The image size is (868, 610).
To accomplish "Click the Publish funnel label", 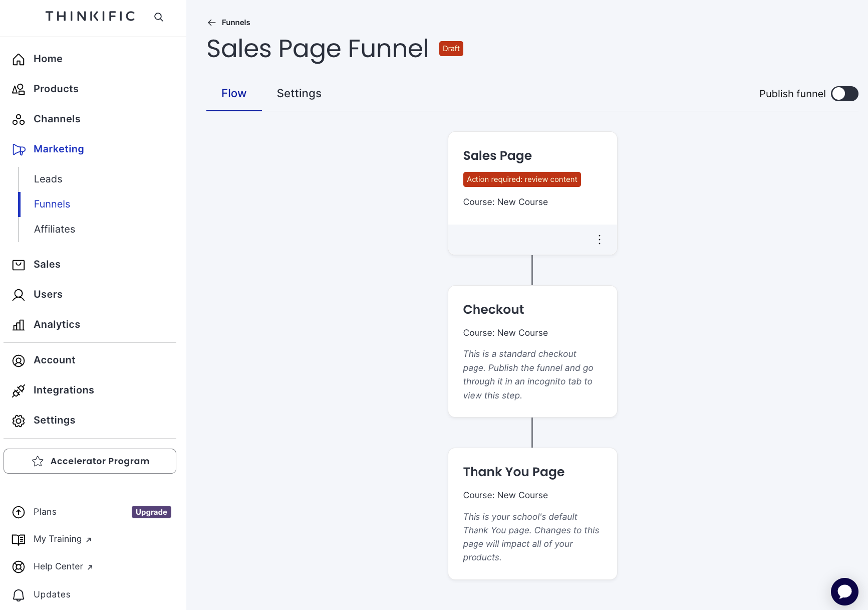I will click(x=792, y=94).
